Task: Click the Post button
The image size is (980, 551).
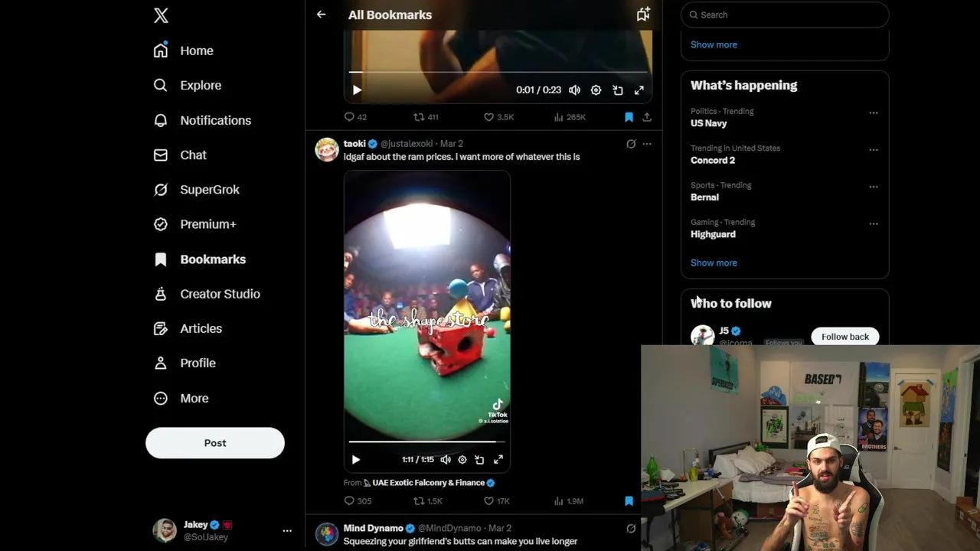Action: [x=215, y=443]
